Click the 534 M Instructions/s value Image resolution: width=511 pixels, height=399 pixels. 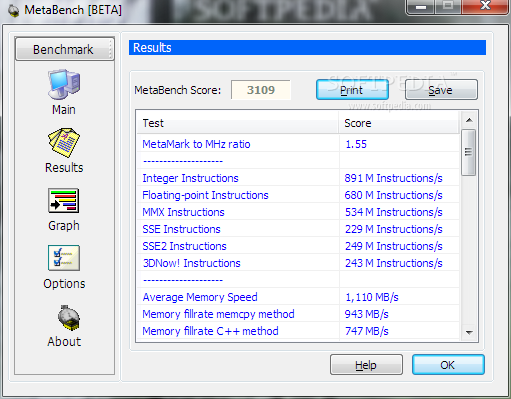pos(393,212)
